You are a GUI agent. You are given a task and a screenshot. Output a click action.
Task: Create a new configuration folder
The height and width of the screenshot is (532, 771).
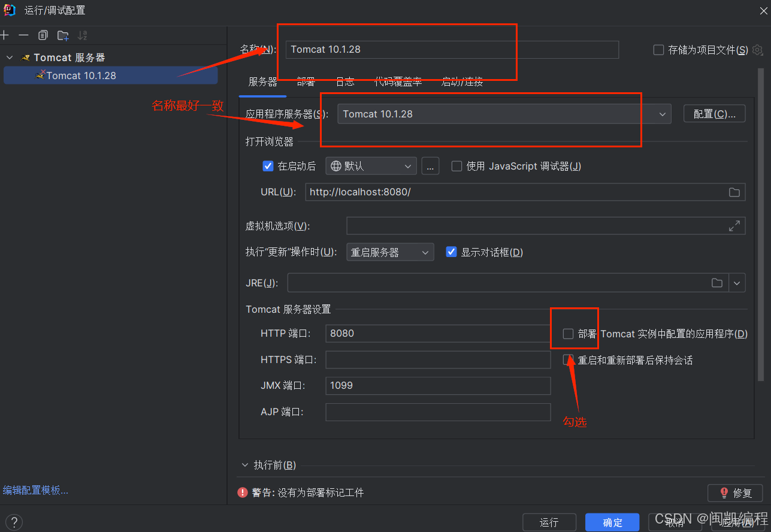click(x=63, y=35)
